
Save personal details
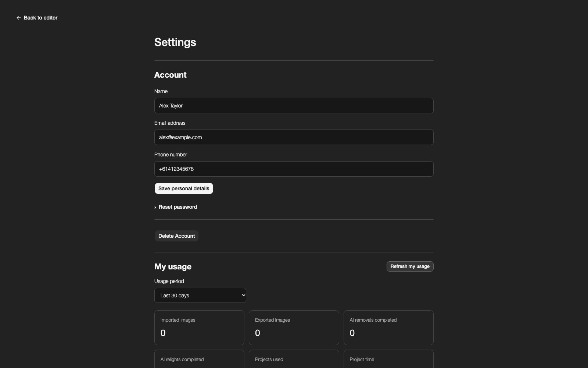point(184,188)
